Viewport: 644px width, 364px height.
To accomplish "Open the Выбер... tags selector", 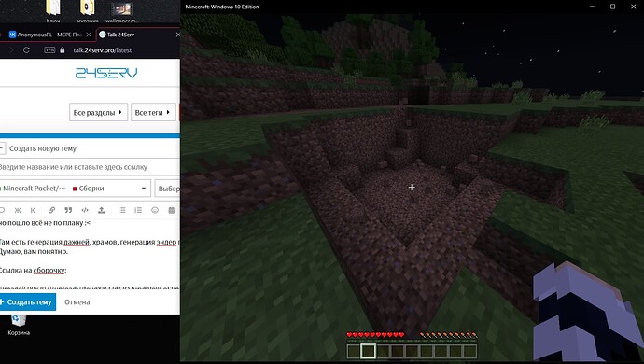I will pyautogui.click(x=168, y=189).
